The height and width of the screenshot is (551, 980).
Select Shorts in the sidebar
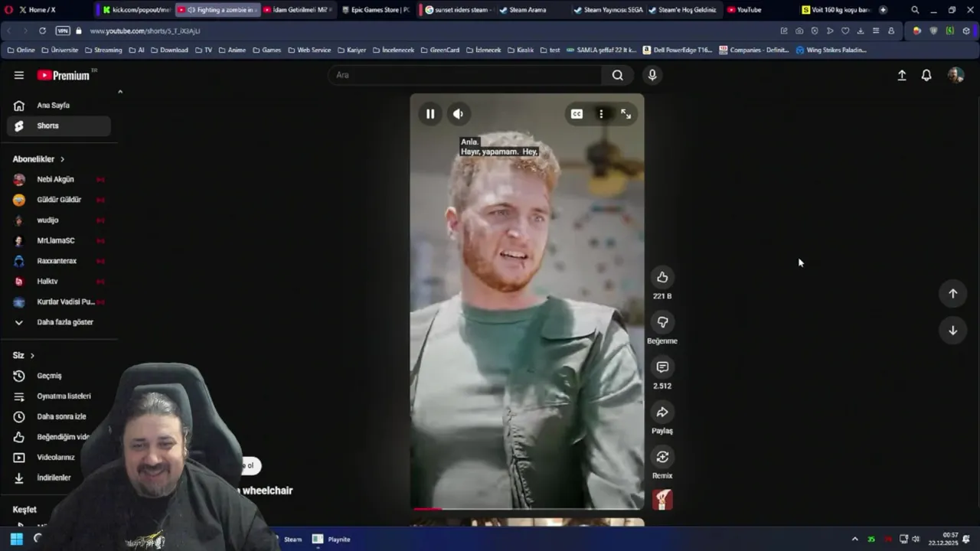coord(58,126)
